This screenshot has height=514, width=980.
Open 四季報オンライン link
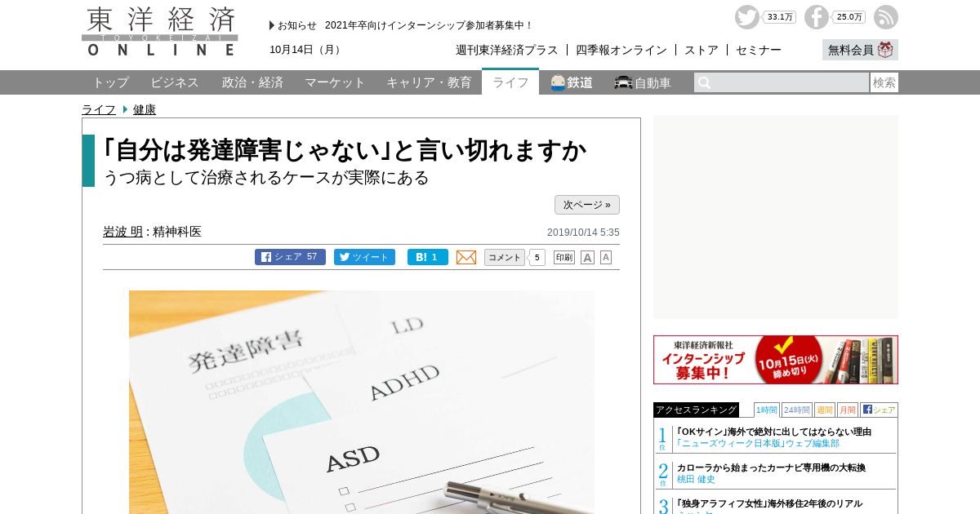coord(621,50)
